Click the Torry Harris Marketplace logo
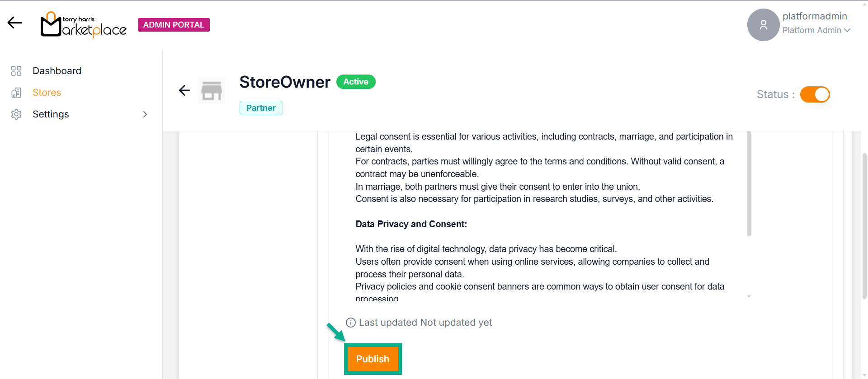The height and width of the screenshot is (379, 868). click(84, 25)
